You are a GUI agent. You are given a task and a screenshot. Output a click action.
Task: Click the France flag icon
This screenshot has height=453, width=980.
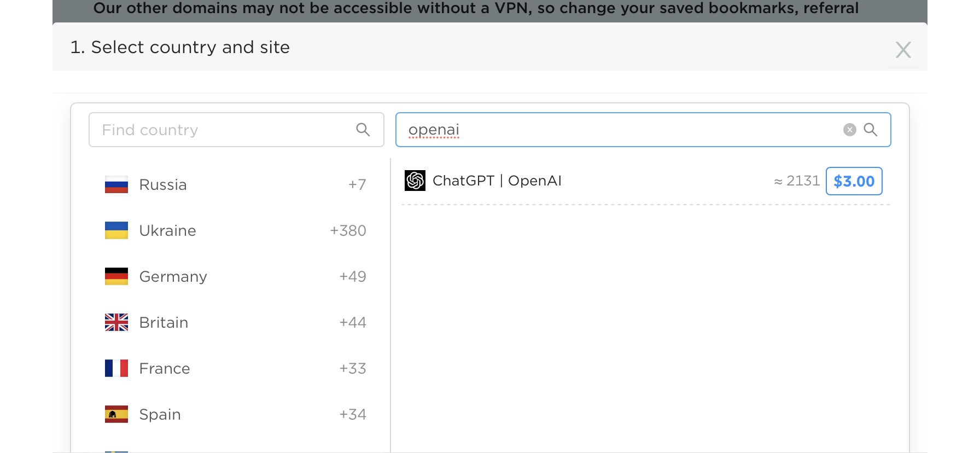click(x=116, y=368)
